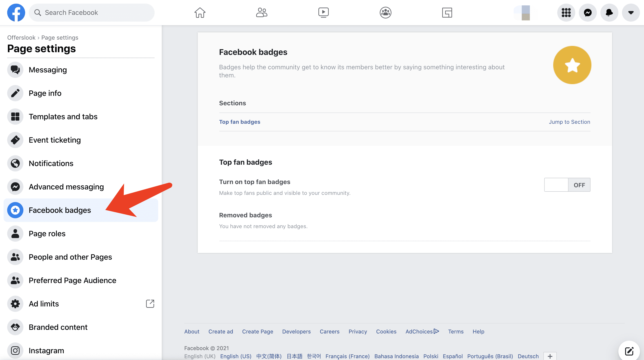Click the grid apps menu icon

coord(566,12)
